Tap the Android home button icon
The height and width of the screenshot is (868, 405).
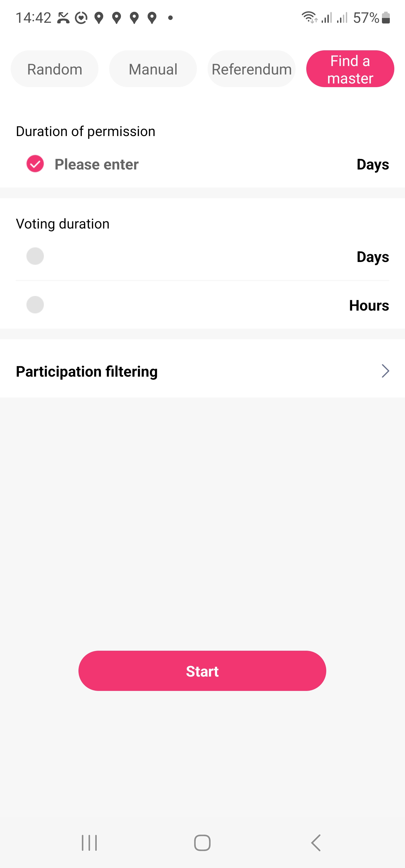point(202,843)
